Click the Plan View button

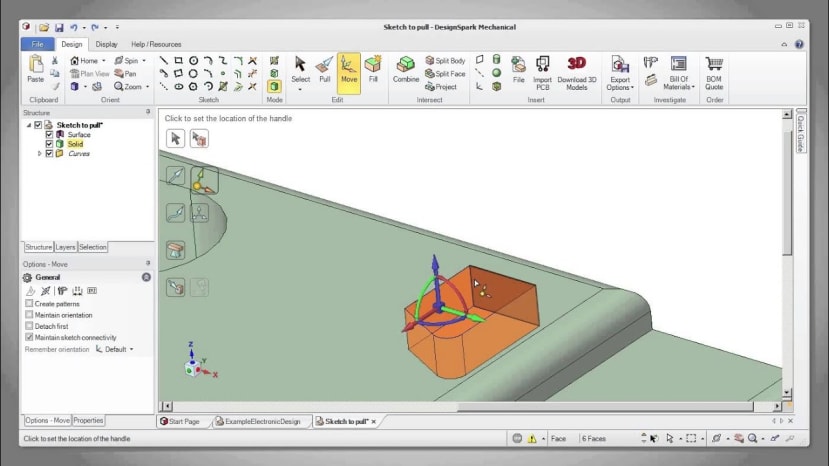tap(89, 74)
